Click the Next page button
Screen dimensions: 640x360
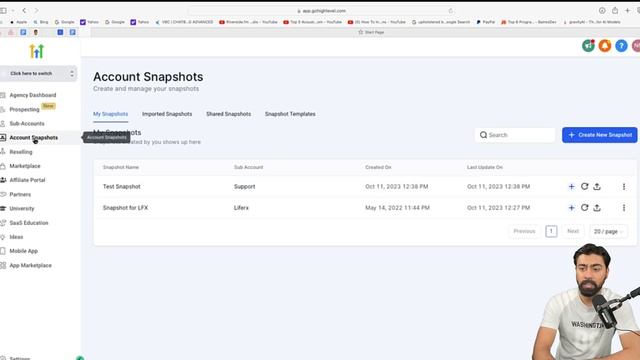pos(573,231)
